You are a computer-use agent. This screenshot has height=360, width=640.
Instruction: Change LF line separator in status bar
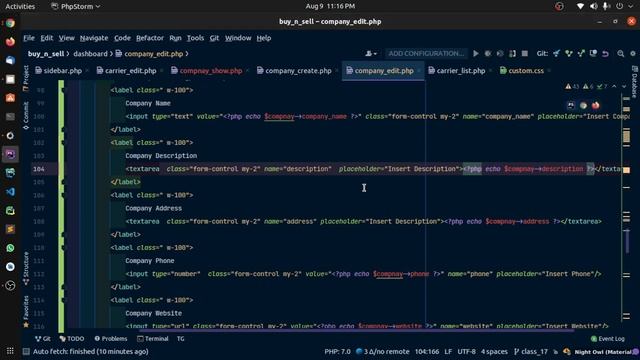448,351
